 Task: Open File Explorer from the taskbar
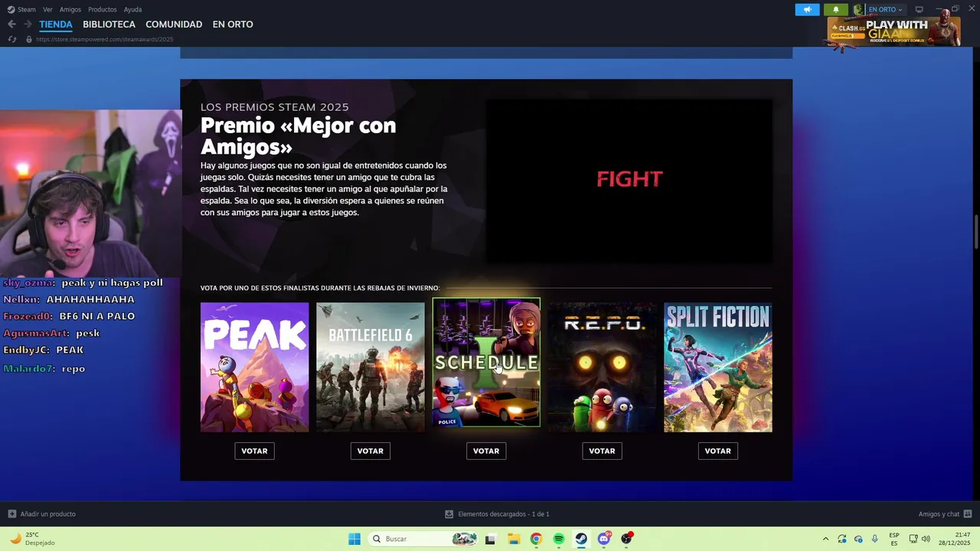click(x=513, y=539)
